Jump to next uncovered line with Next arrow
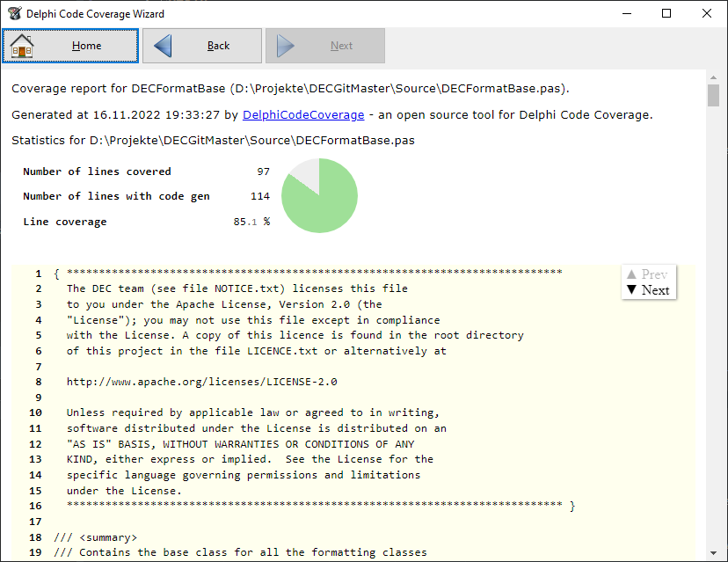The image size is (728, 562). (x=649, y=290)
